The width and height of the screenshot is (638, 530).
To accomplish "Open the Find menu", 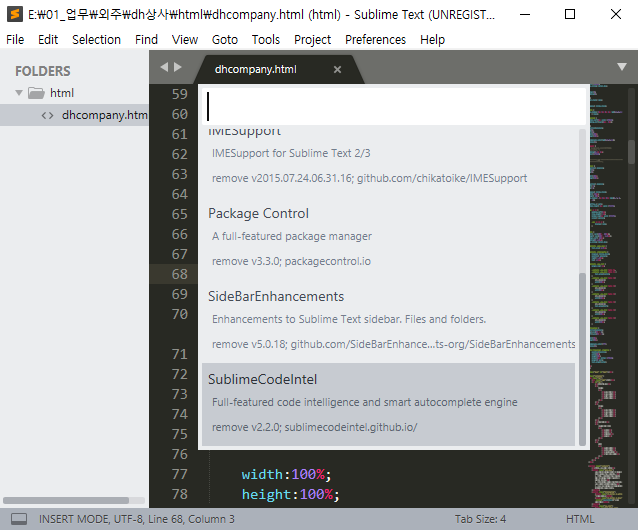I will point(146,39).
